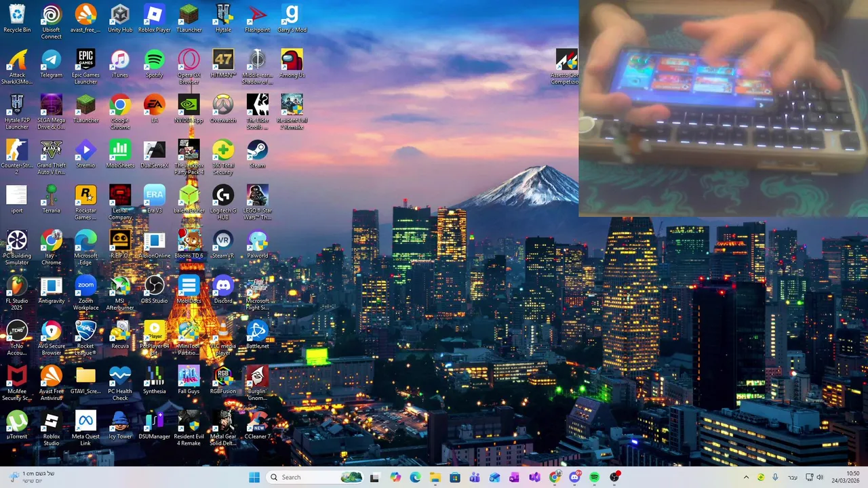Click the Stremio desktop icon
868x488 pixels.
coord(85,154)
